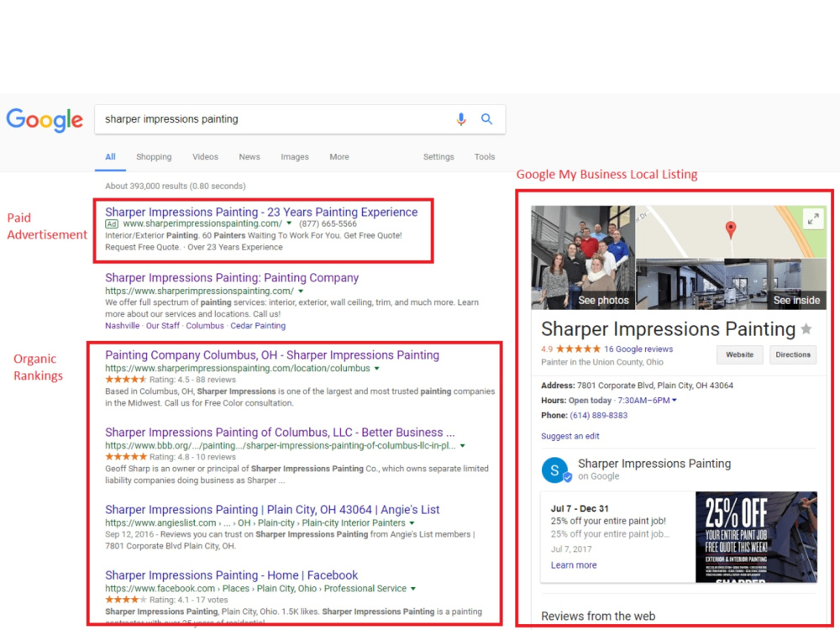This screenshot has height=630, width=840.
Task: Expand the map with the fullscreen arrows icon
Action: click(813, 218)
